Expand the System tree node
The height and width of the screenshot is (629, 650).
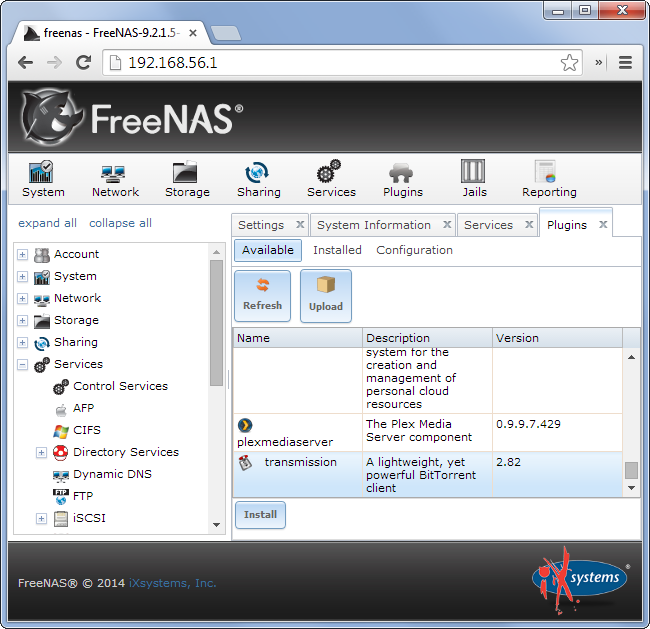point(22,277)
